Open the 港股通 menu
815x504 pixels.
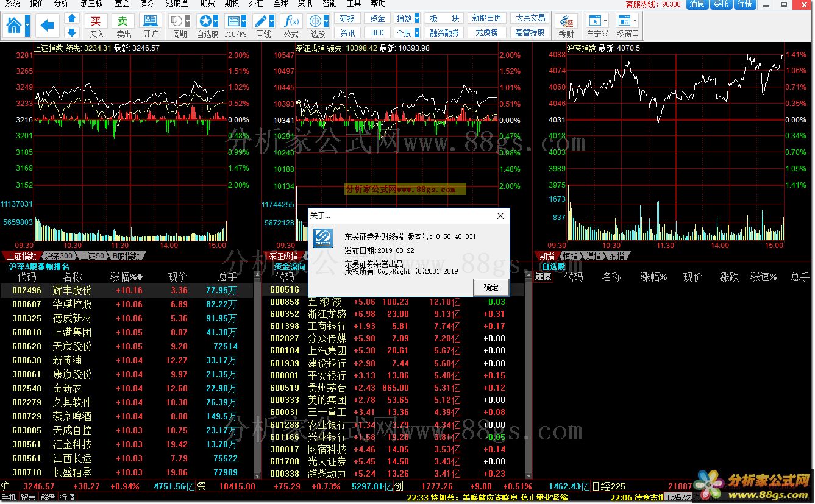point(176,4)
